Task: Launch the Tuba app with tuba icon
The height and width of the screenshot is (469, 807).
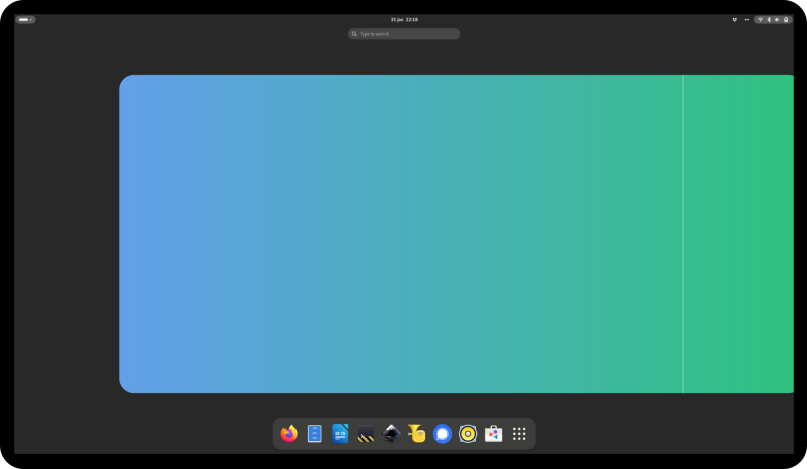Action: pyautogui.click(x=417, y=434)
